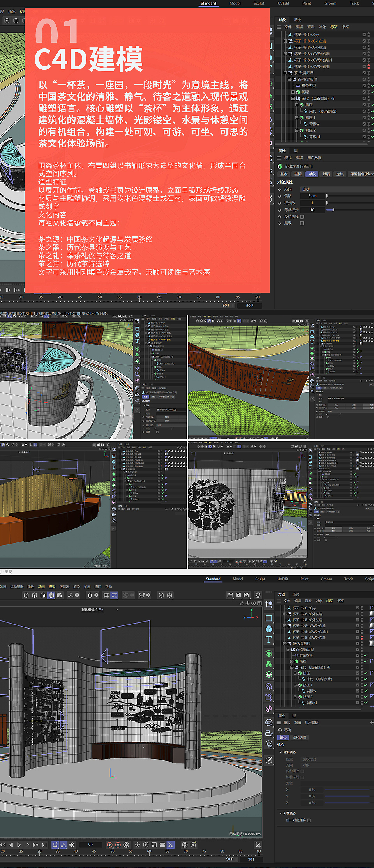The width and height of the screenshot is (374, 868).
Task: Open the 运动图形 menu
Action: (17, 586)
